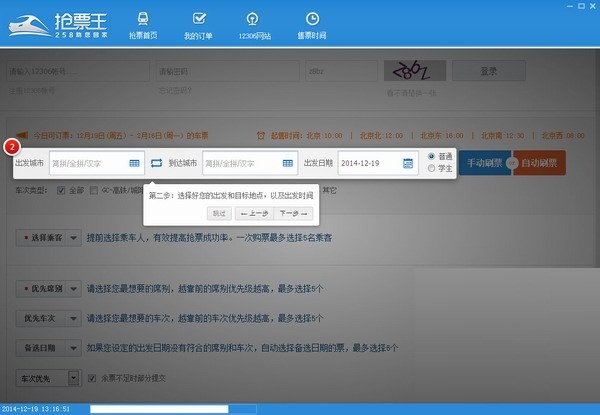600x415 pixels.
Task: Swap departure and arrival cities icon
Action: (156, 163)
